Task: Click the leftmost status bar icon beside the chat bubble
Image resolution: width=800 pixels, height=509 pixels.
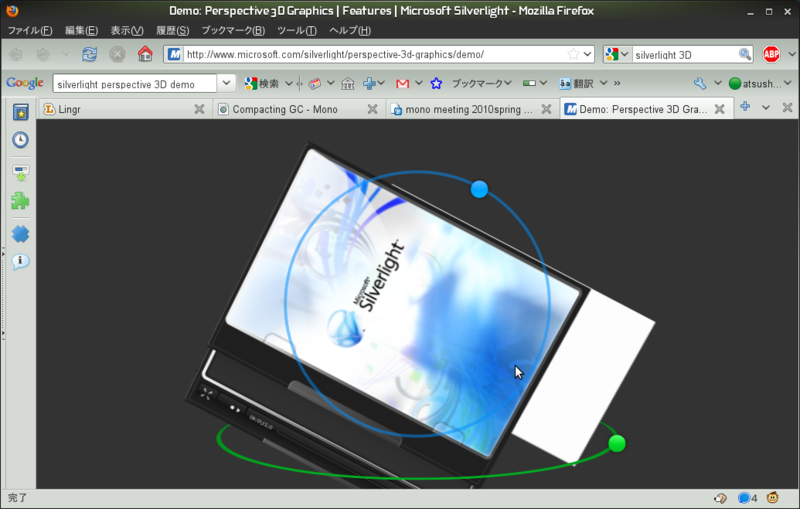Action: (x=720, y=498)
